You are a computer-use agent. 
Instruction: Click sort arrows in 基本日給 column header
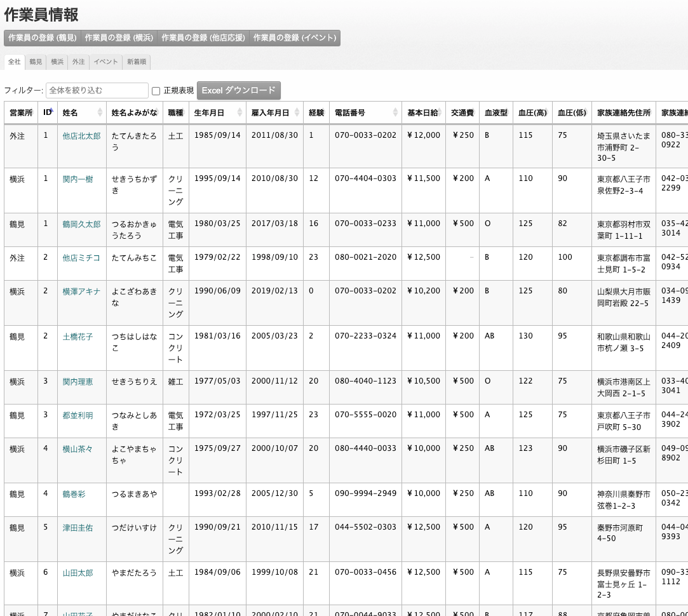click(x=438, y=112)
